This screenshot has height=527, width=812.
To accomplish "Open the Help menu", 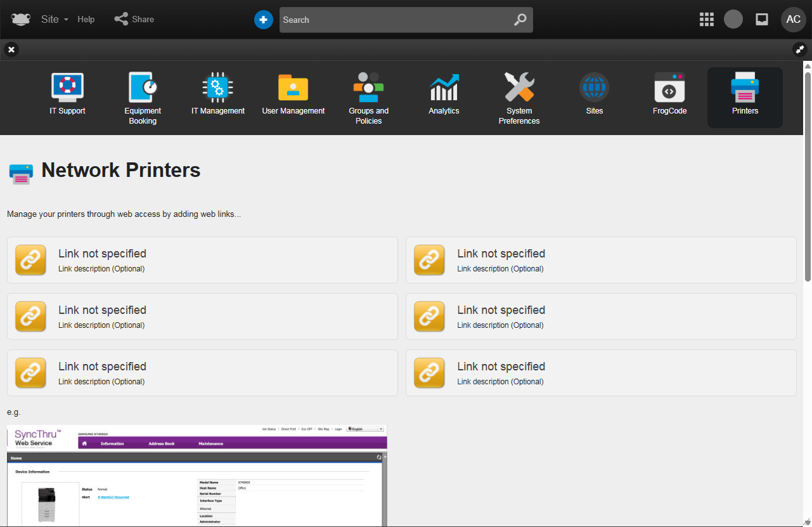I will coord(86,20).
